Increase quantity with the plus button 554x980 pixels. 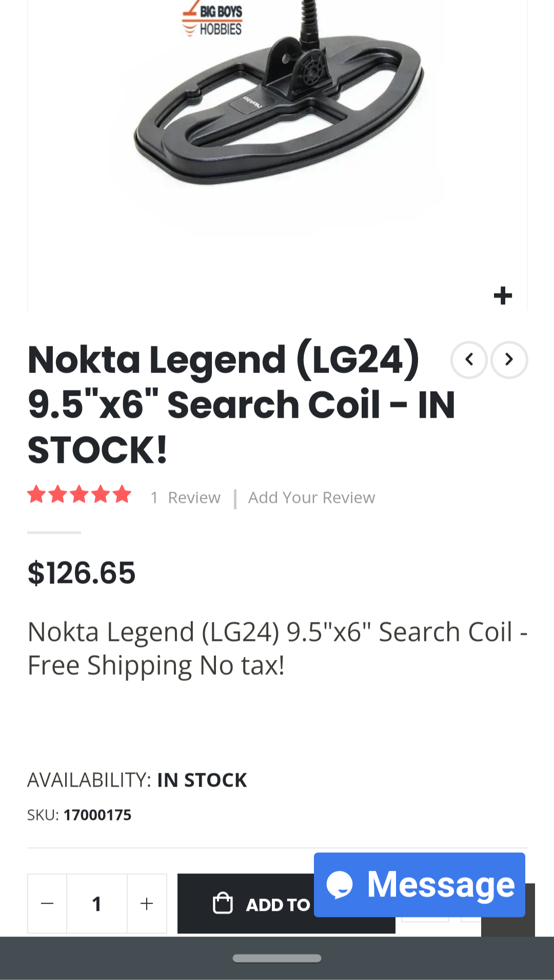click(147, 903)
